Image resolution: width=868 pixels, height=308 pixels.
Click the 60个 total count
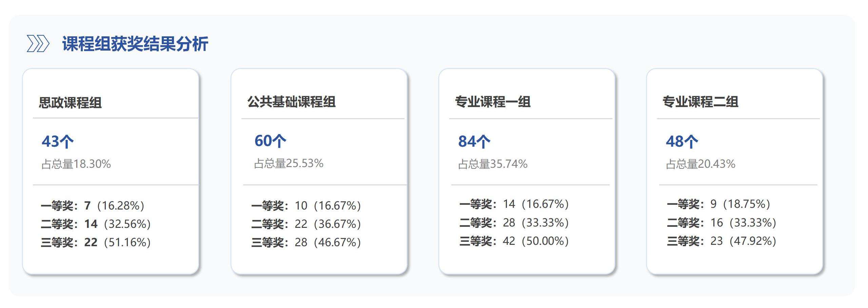coord(270,141)
